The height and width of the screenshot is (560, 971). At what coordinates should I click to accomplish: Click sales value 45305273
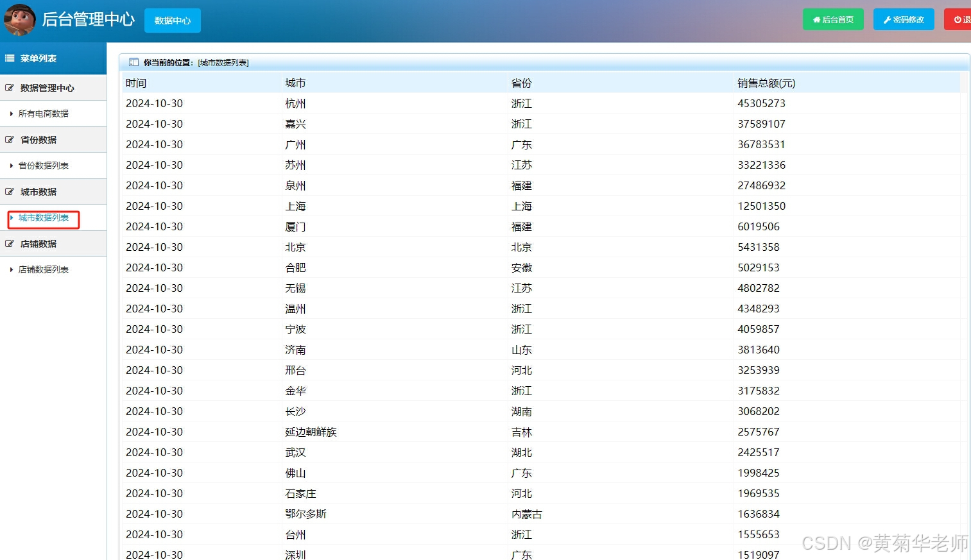761,103
